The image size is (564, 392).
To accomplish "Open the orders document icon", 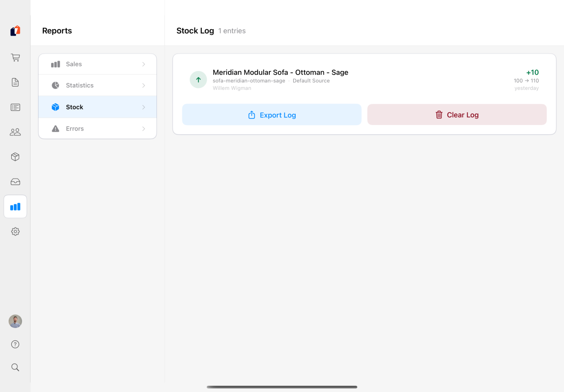I will click(15, 83).
